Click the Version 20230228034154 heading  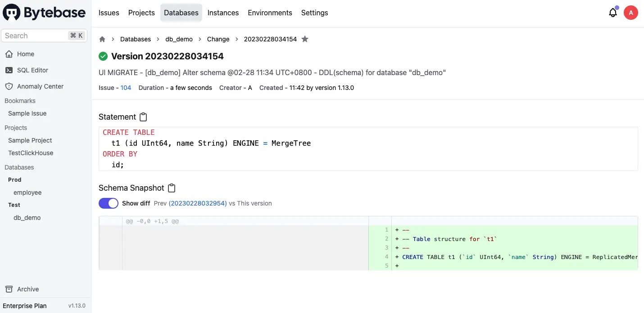tap(168, 56)
